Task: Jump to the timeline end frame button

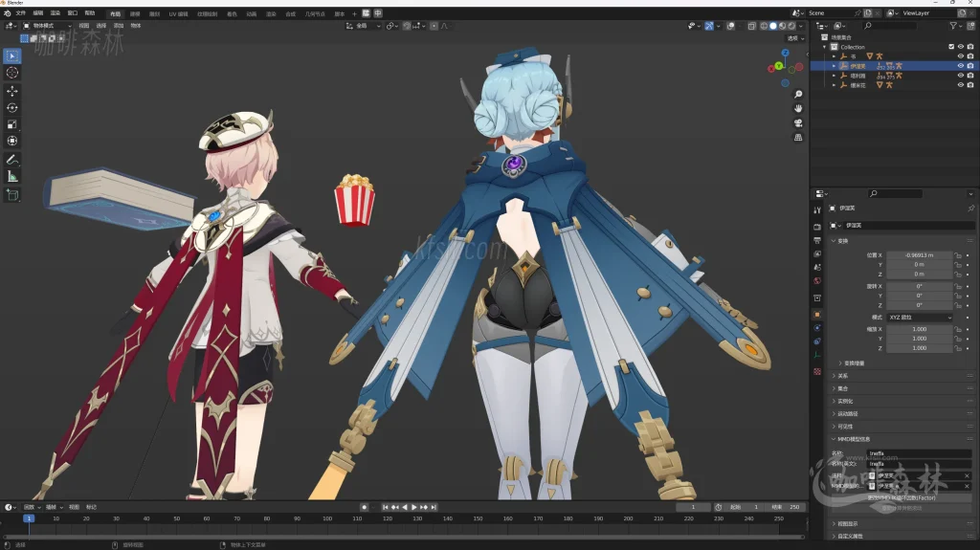Action: pos(434,508)
